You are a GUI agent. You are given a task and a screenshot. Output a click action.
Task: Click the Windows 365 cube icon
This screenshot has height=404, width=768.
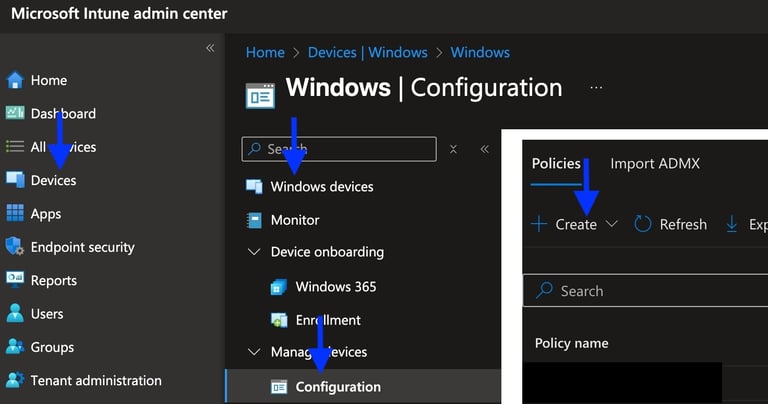pyautogui.click(x=279, y=287)
